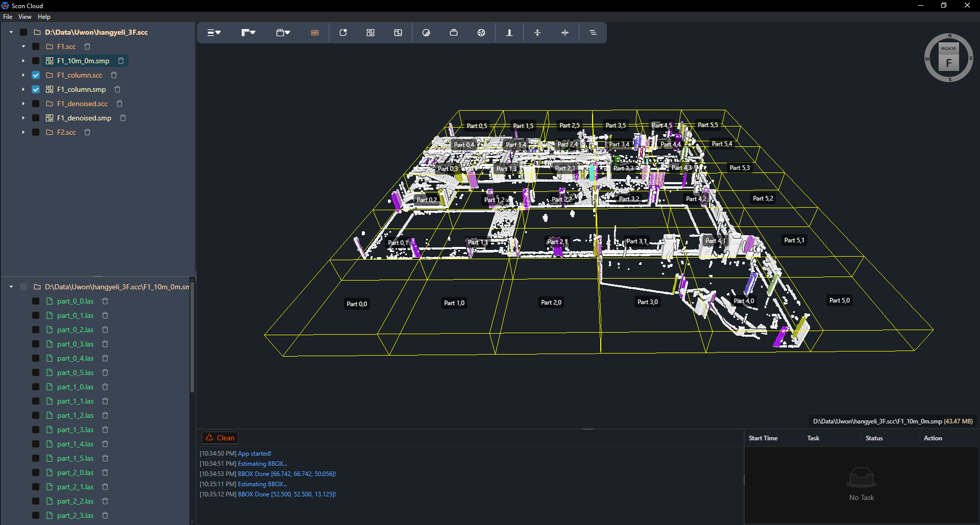Image resolution: width=980 pixels, height=525 pixels.
Task: Open the View menu
Action: click(24, 17)
